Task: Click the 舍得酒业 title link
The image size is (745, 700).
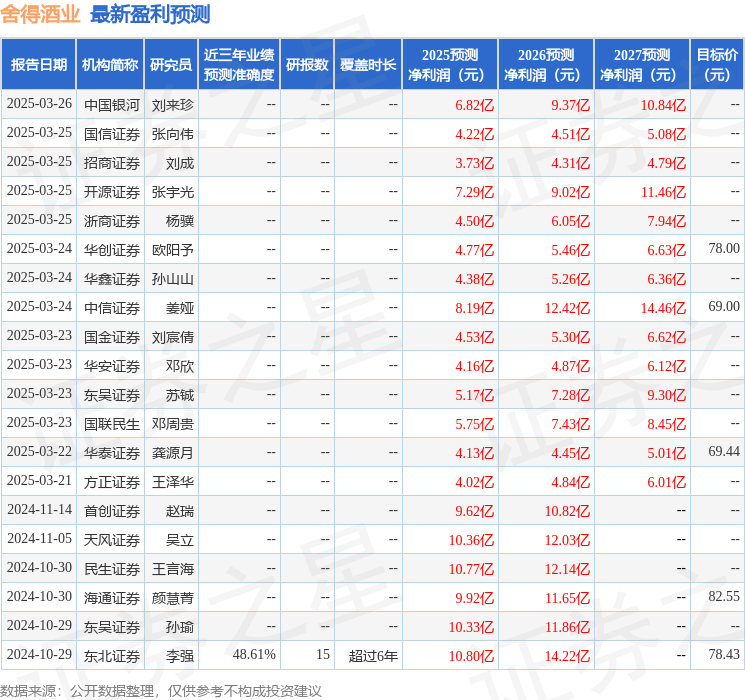Action: point(41,14)
